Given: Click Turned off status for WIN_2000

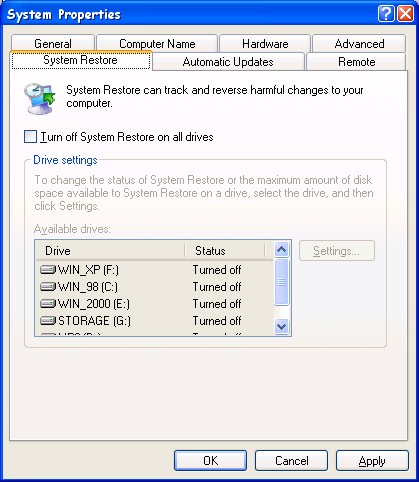Looking at the screenshot, I should click(217, 303).
